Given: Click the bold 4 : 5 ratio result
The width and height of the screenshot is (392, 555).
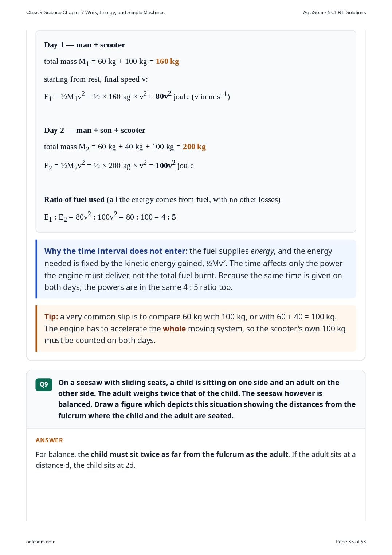Looking at the screenshot, I should click(x=169, y=217).
